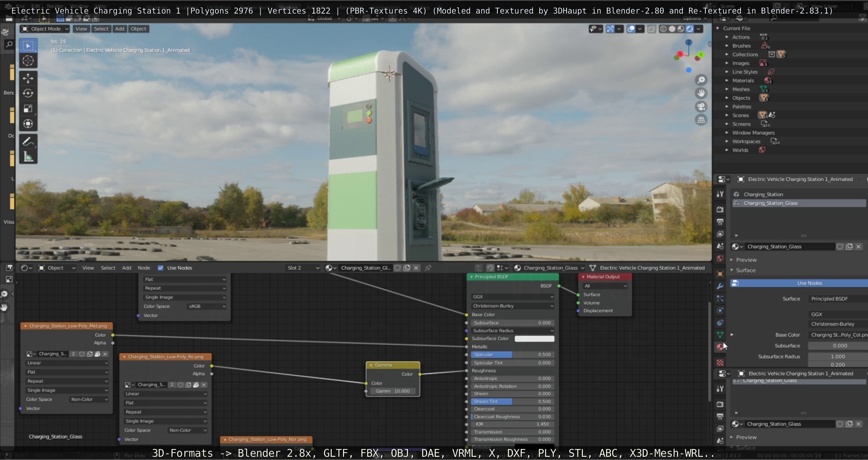868x460 pixels.
Task: Click the viewport pan hand icon
Action: point(701,93)
